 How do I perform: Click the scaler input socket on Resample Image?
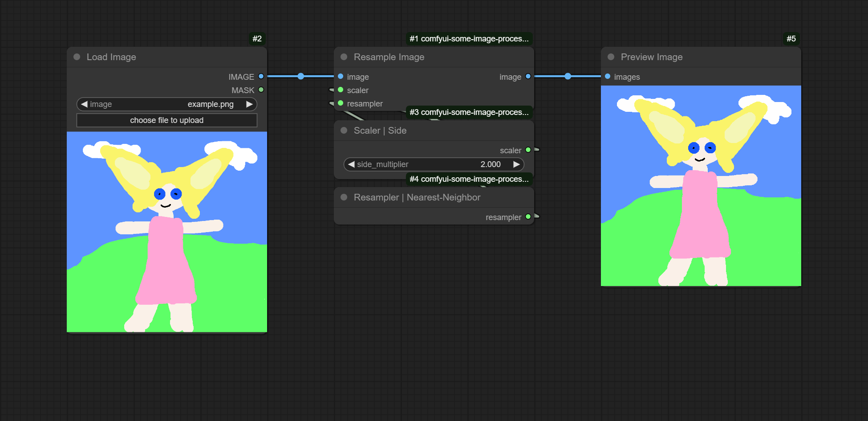coord(341,90)
